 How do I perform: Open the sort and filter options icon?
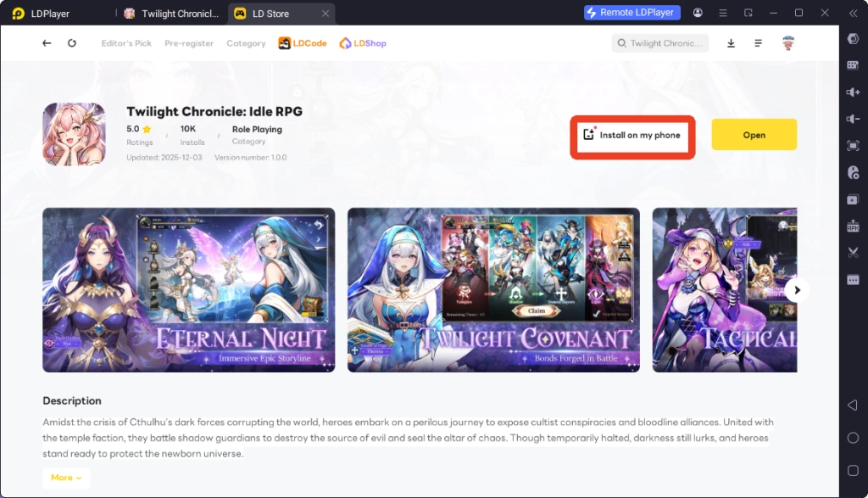[x=758, y=42]
